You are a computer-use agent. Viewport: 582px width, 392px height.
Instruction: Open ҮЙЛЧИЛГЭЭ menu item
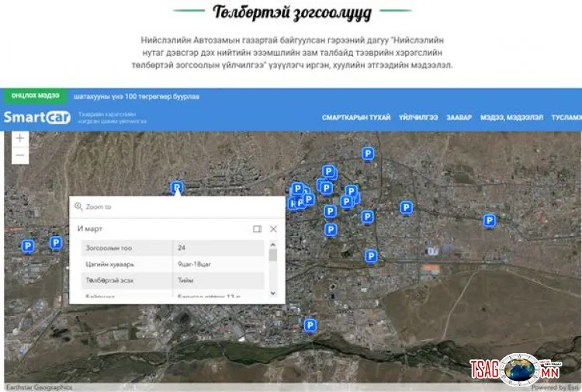(418, 117)
